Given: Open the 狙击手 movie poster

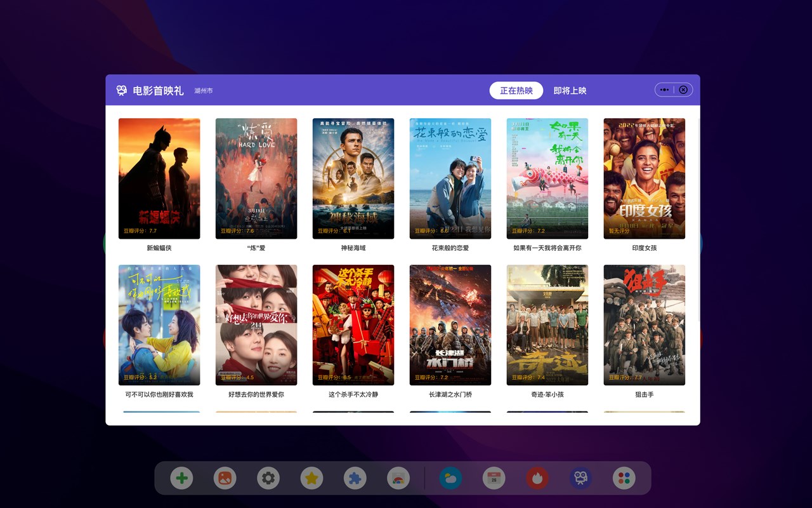Looking at the screenshot, I should pyautogui.click(x=645, y=325).
